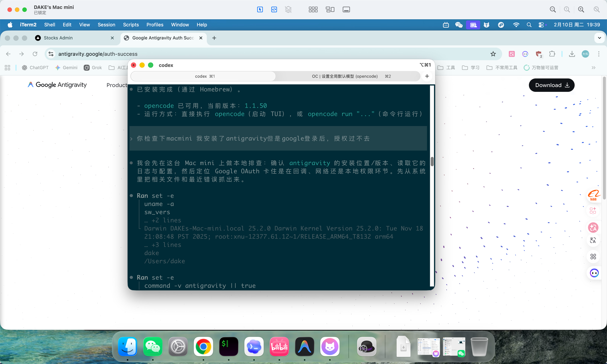Launch iTerm from the Dock
The width and height of the screenshot is (607, 364).
pos(229,347)
